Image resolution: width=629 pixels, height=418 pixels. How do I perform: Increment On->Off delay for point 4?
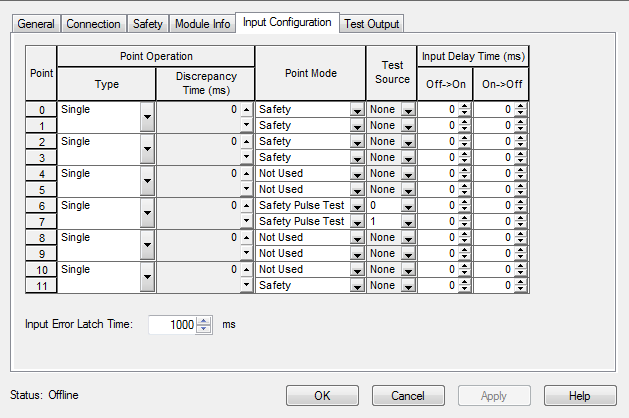(520, 170)
